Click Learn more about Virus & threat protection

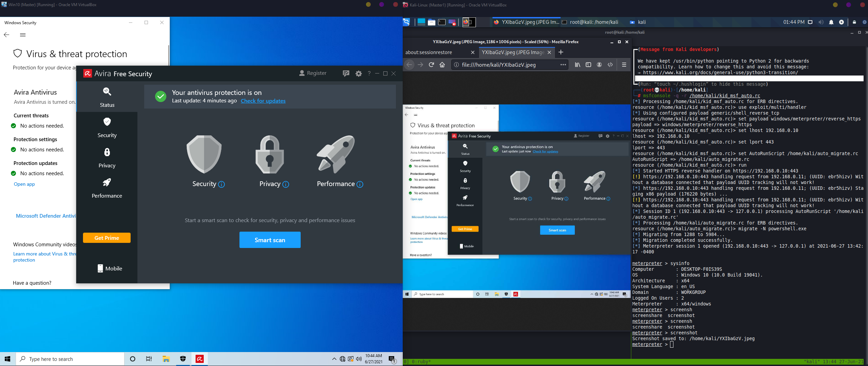tap(45, 257)
